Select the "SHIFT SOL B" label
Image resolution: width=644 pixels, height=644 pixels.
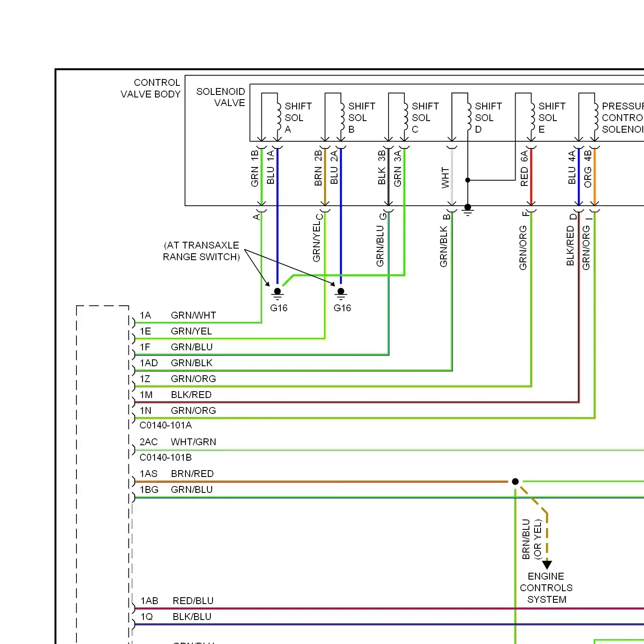(361, 118)
